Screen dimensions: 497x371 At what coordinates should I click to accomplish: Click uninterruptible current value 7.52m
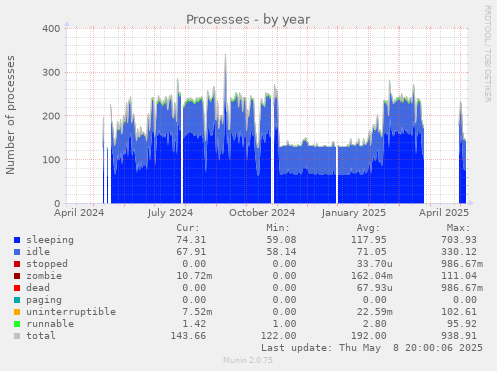tap(197, 312)
